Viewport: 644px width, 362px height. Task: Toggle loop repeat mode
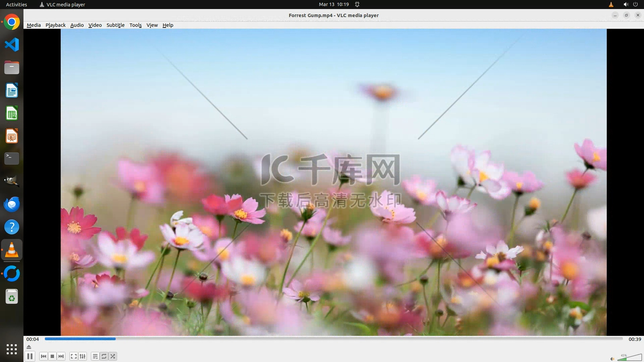104,356
